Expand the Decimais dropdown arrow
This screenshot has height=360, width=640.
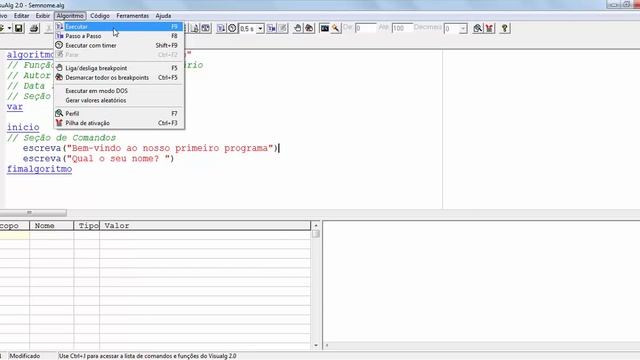pyautogui.click(x=463, y=29)
